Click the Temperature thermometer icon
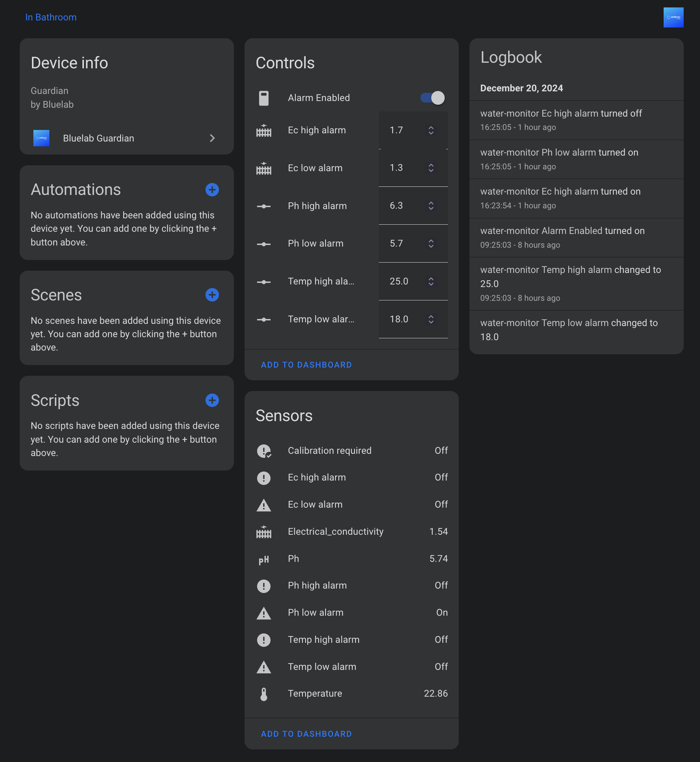The width and height of the screenshot is (700, 762). point(264,694)
